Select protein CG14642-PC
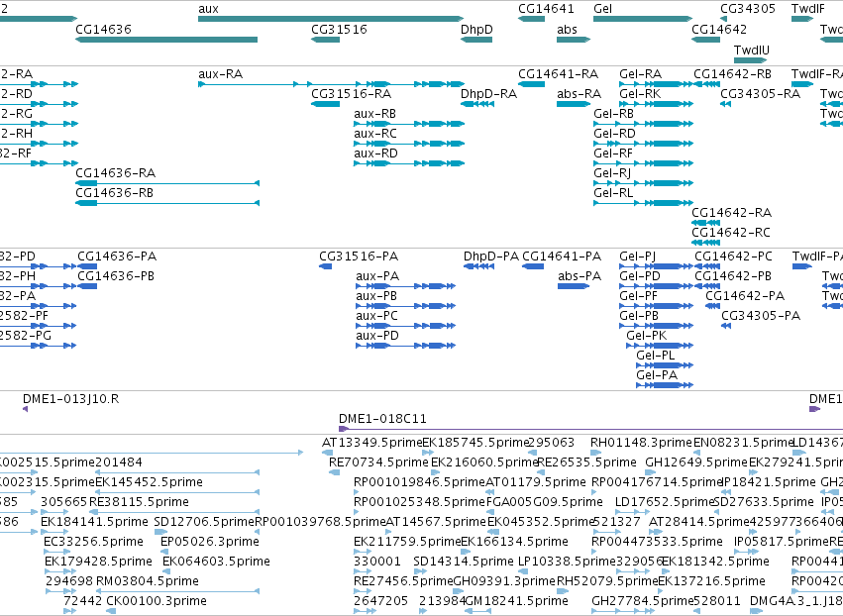Screen dimensions: 843x616 click(x=733, y=257)
